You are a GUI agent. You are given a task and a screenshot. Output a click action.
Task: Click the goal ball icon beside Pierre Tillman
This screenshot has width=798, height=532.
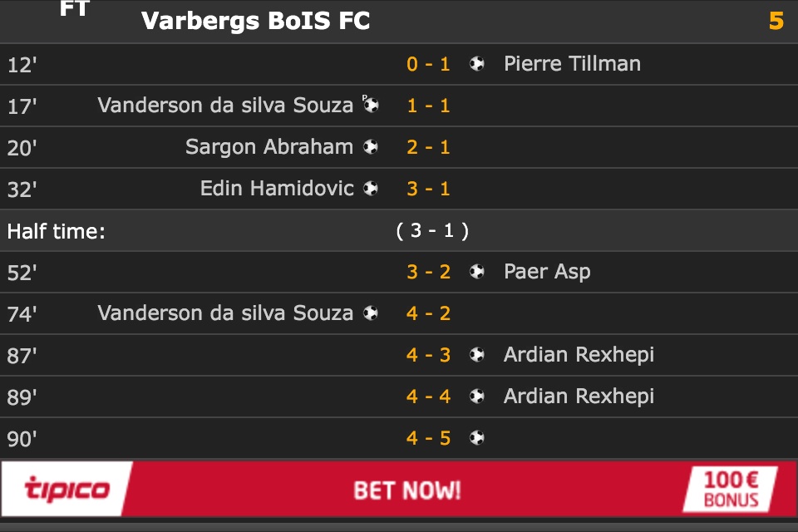pyautogui.click(x=477, y=64)
